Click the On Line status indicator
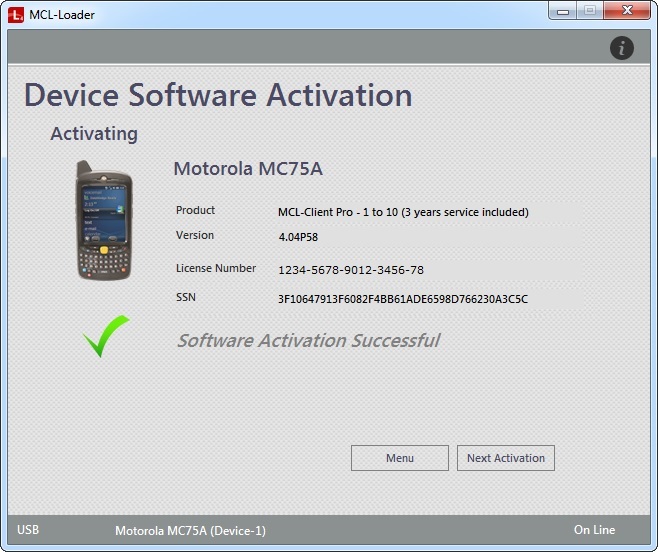This screenshot has width=658, height=552. point(594,530)
